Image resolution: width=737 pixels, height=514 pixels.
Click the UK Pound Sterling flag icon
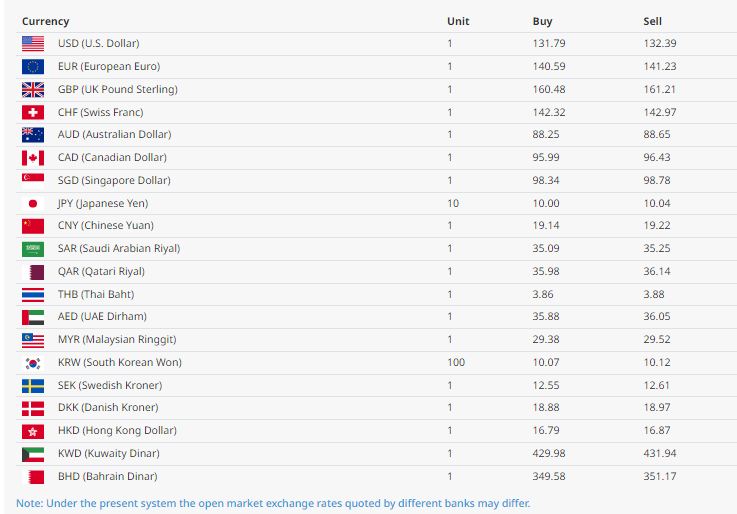coord(33,89)
